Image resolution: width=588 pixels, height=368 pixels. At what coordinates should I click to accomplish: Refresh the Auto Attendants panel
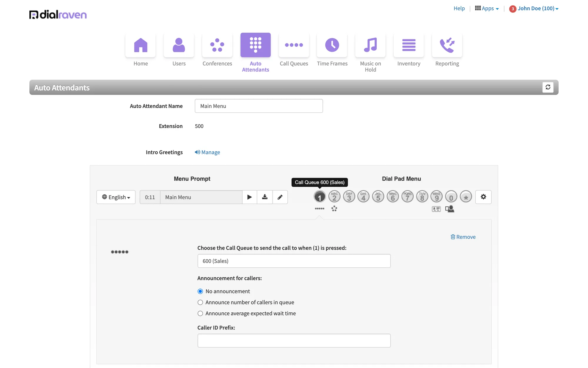548,87
